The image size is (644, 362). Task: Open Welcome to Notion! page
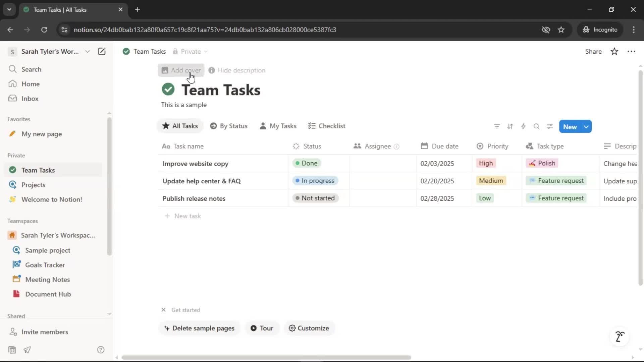click(52, 199)
